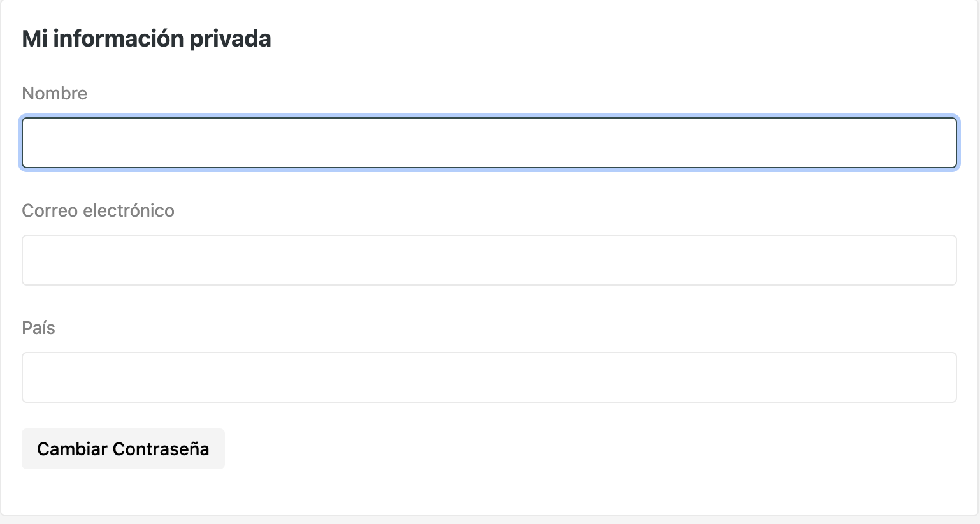980x524 pixels.
Task: Click the Mi información privada heading
Action: [x=147, y=39]
